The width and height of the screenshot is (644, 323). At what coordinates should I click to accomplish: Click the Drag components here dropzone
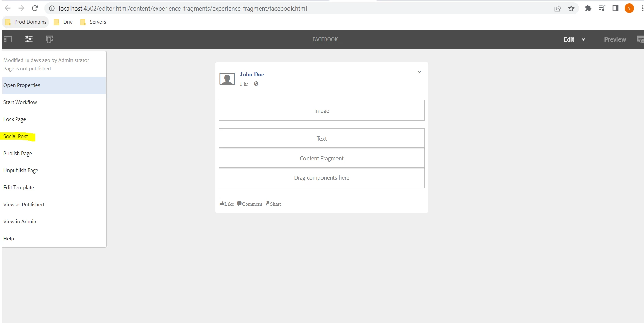321,178
